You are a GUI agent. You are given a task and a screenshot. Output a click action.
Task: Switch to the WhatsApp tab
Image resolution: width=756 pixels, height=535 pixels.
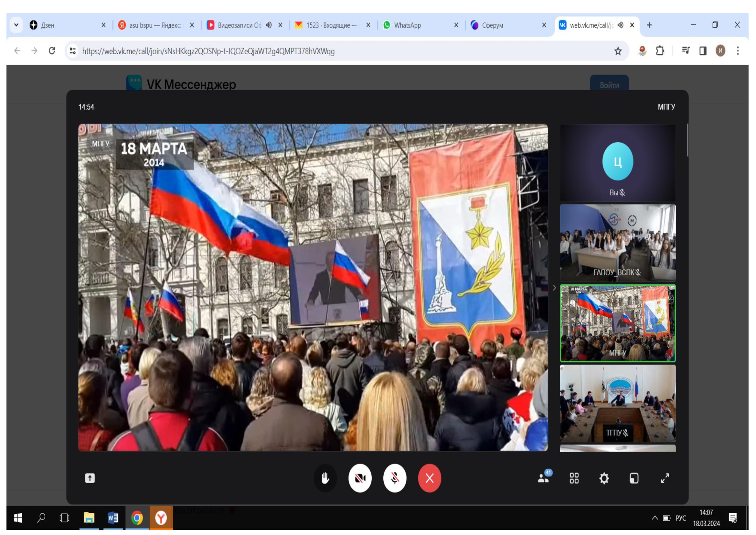tap(407, 25)
